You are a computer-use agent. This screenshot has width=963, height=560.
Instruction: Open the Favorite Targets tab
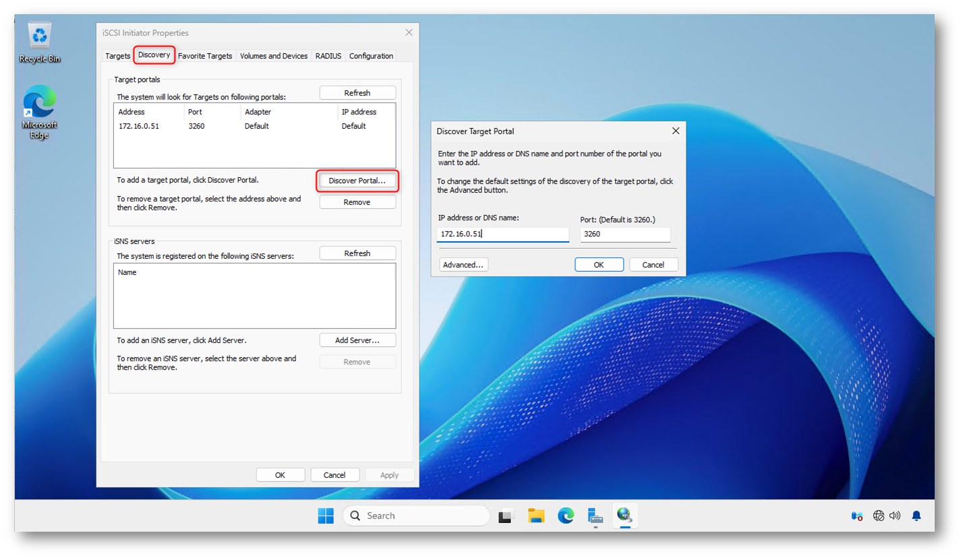[205, 56]
